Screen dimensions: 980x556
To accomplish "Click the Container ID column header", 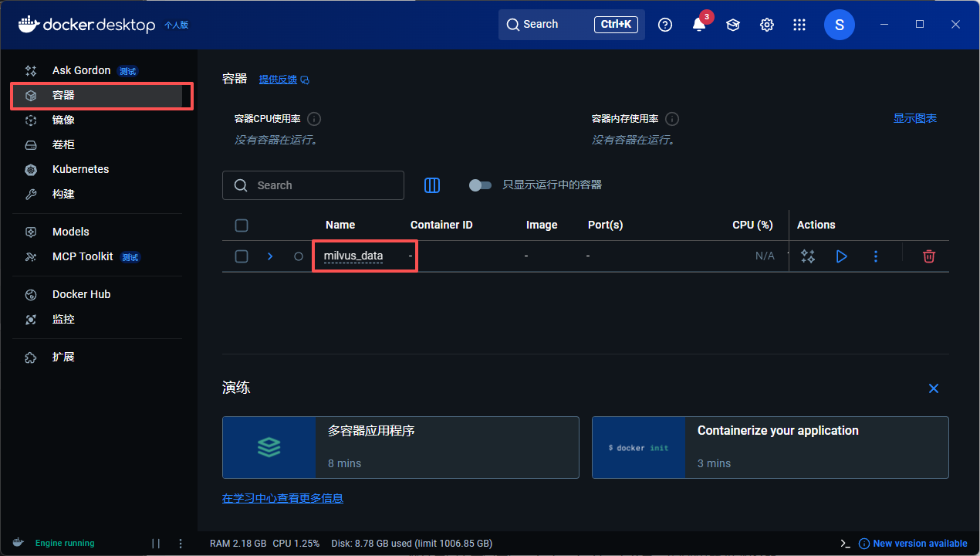I will click(x=441, y=225).
